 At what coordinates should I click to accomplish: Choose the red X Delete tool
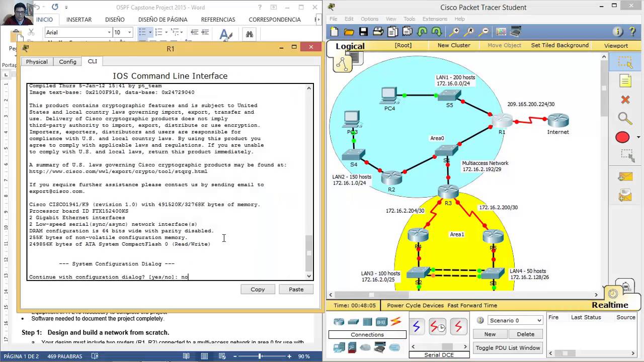tap(625, 100)
